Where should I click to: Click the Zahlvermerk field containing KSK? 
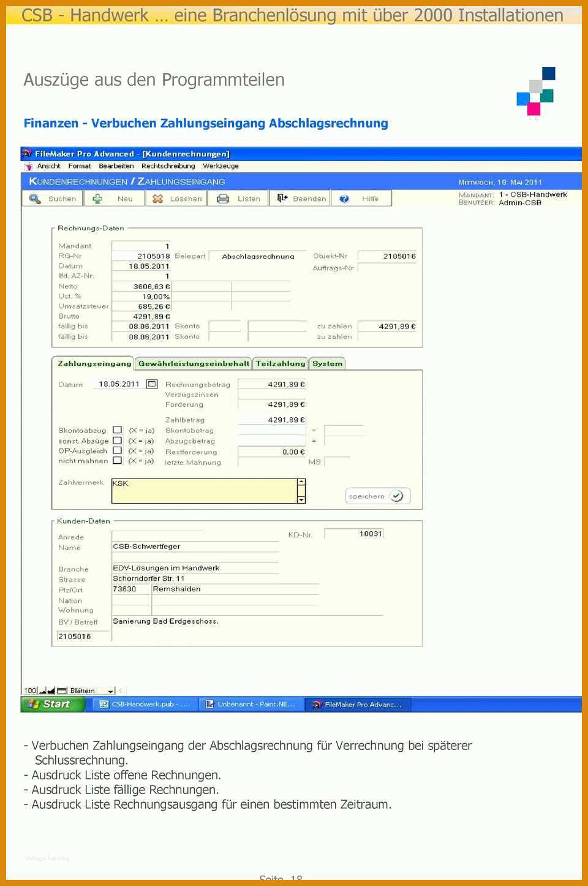[205, 491]
